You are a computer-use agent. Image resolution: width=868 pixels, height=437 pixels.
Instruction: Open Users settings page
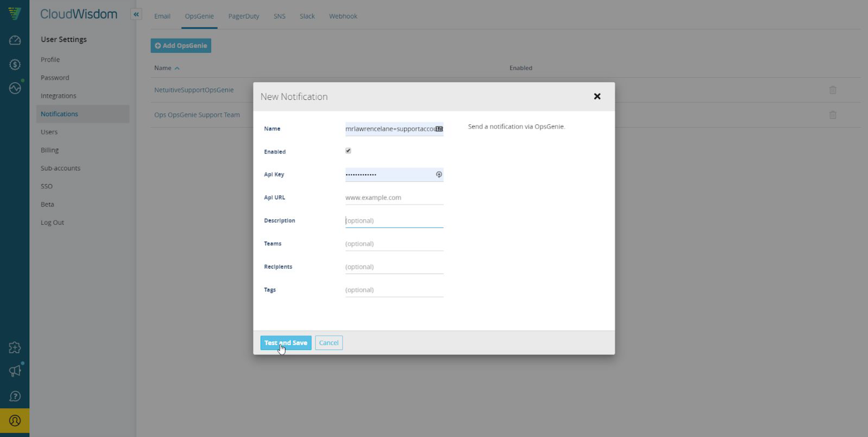tap(49, 132)
